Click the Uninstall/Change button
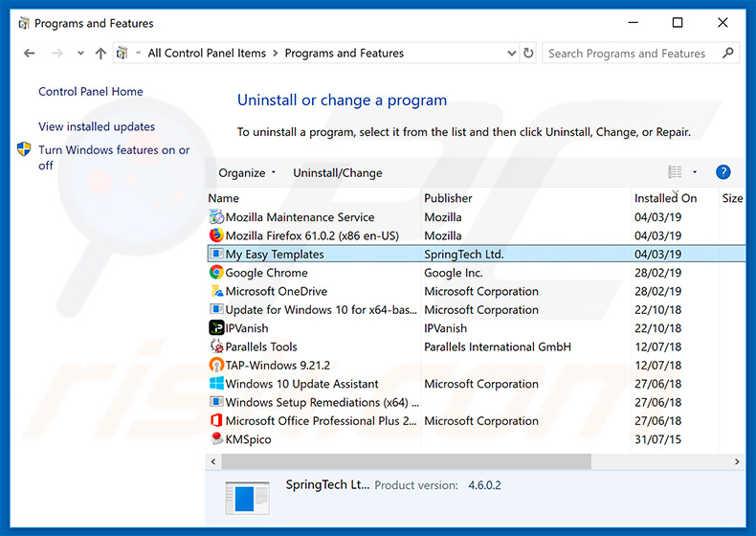756x536 pixels. 338,172
